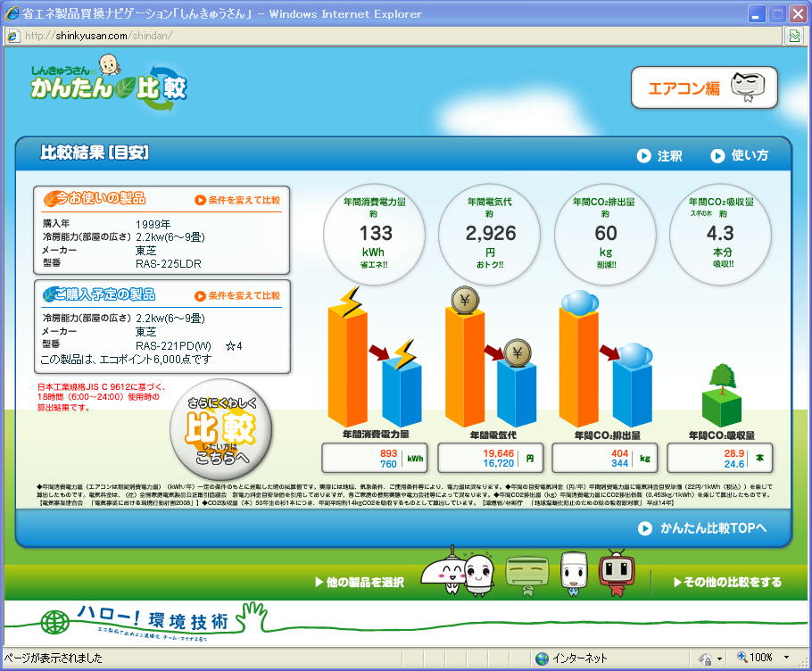Screen dimensions: 812x671
Task: Click the cloud on the blue CO2 bar
Action: [x=635, y=355]
